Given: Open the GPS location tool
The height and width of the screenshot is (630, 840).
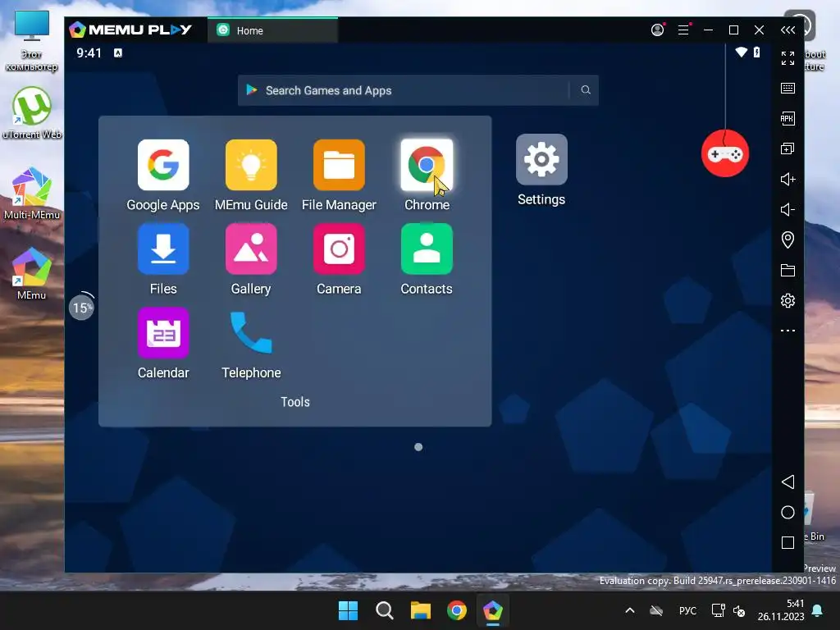Looking at the screenshot, I should (x=787, y=240).
